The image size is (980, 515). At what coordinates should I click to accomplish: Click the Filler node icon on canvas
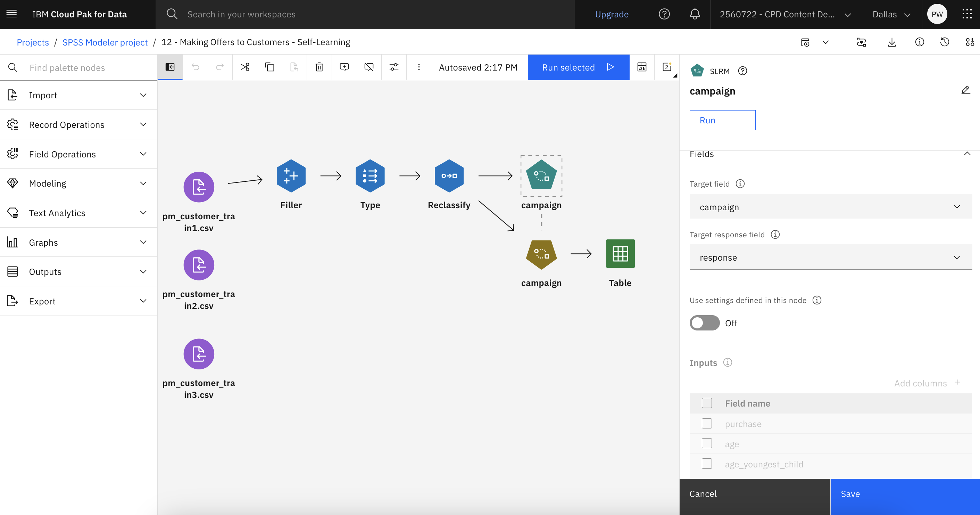pyautogui.click(x=291, y=175)
